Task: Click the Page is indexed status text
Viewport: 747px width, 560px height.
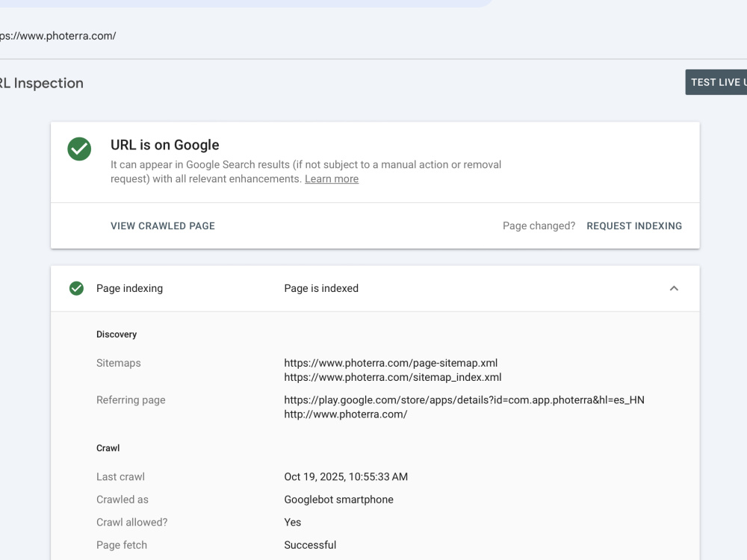Action: (x=321, y=288)
